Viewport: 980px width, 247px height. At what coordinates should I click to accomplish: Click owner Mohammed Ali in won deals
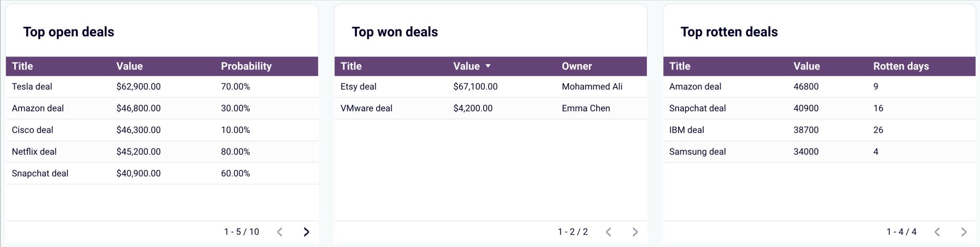592,87
